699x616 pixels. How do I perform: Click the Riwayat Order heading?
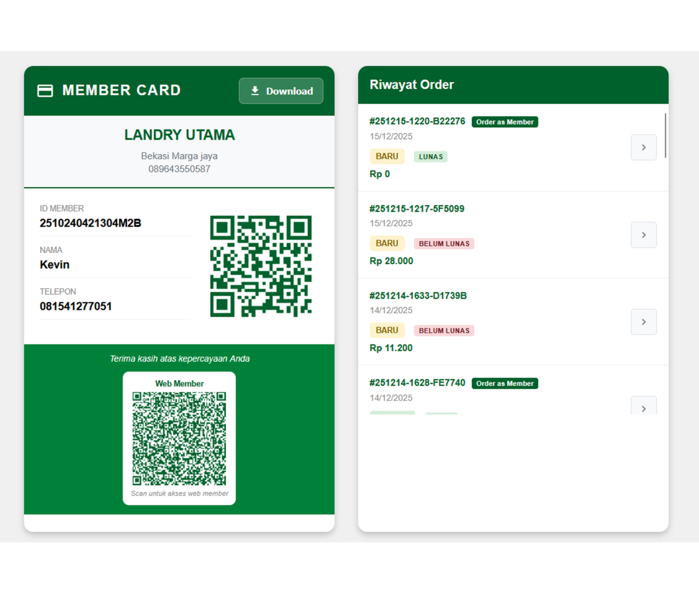pyautogui.click(x=412, y=85)
